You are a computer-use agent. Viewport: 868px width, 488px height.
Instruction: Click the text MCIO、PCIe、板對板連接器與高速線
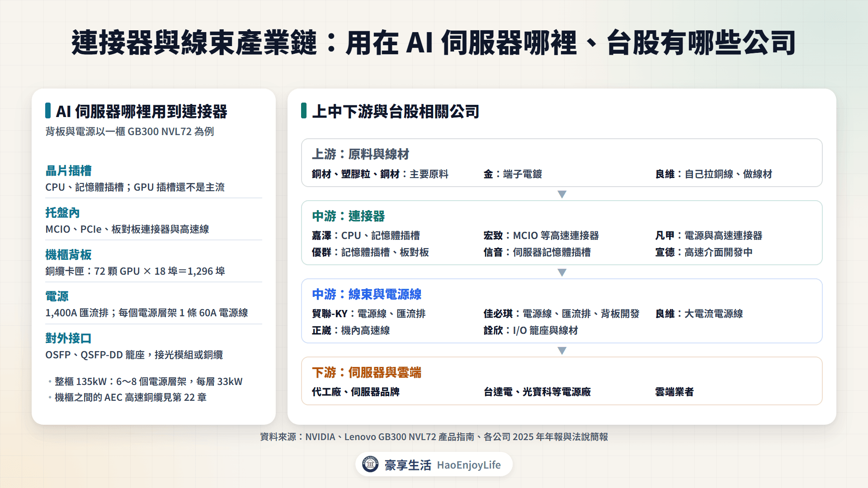click(127, 229)
